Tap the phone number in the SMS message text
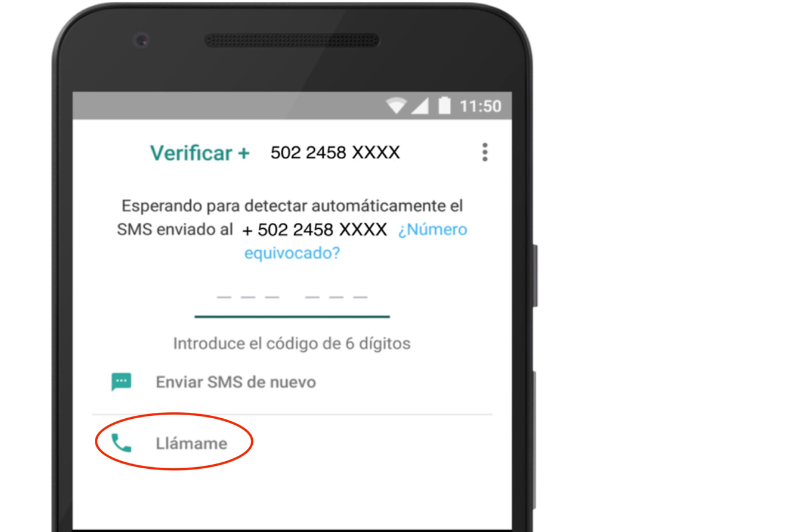This screenshot has height=532, width=796. click(315, 229)
